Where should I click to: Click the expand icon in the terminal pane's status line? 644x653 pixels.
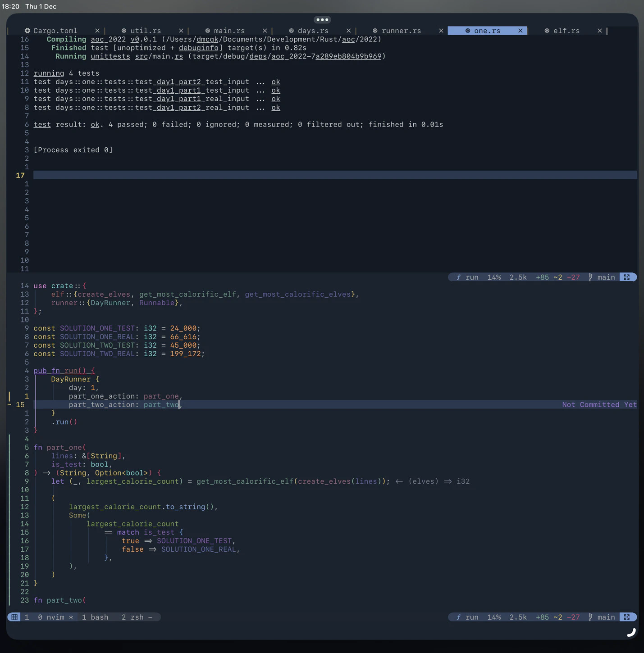tap(627, 277)
